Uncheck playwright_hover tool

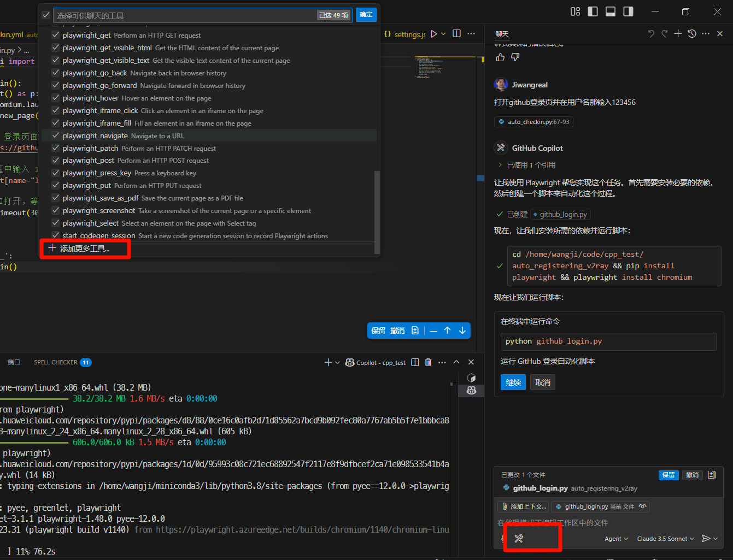tap(55, 98)
